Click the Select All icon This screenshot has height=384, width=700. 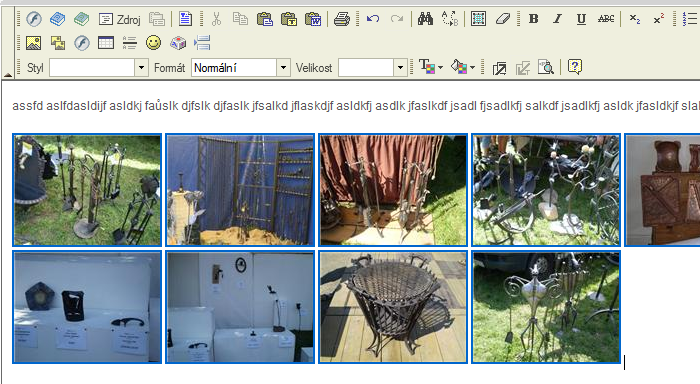479,19
